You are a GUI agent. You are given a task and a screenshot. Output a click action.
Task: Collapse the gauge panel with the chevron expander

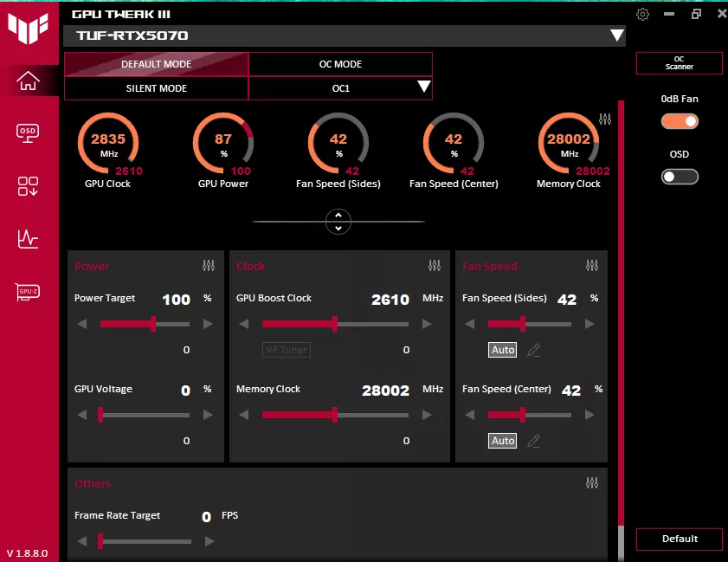pos(338,222)
